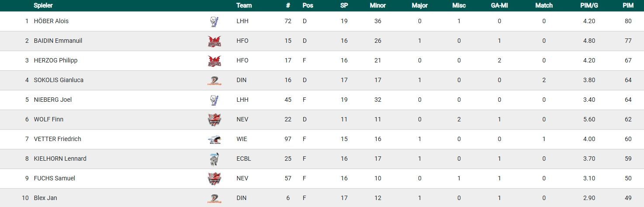
Task: Open player VETTER Friedrich
Action: (x=57, y=139)
